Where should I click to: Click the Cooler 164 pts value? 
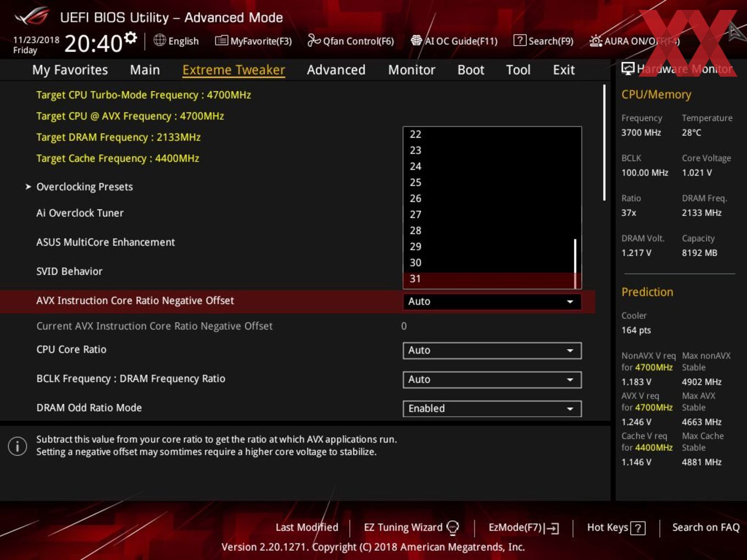click(x=636, y=331)
